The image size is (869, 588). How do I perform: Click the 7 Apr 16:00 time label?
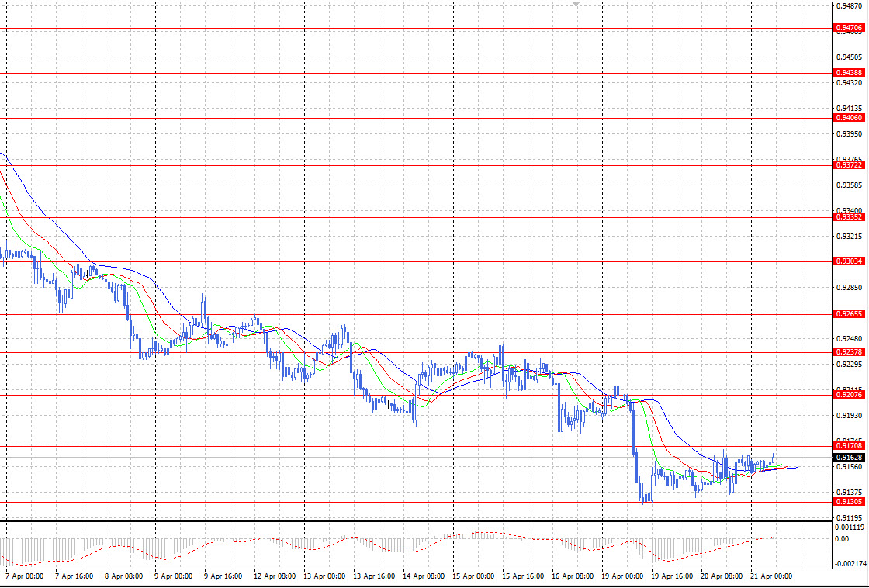pos(74,576)
